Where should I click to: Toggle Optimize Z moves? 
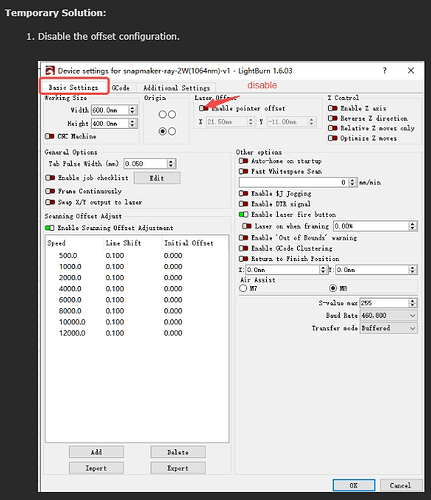[333, 138]
